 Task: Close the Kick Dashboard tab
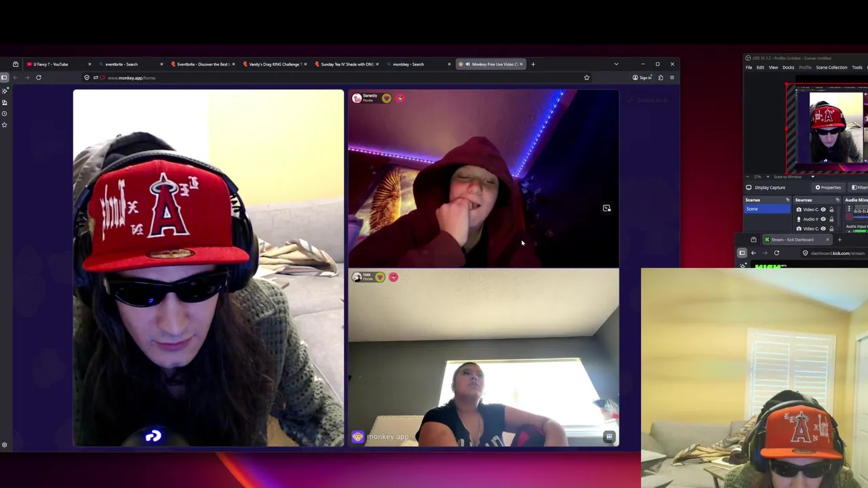(x=827, y=239)
